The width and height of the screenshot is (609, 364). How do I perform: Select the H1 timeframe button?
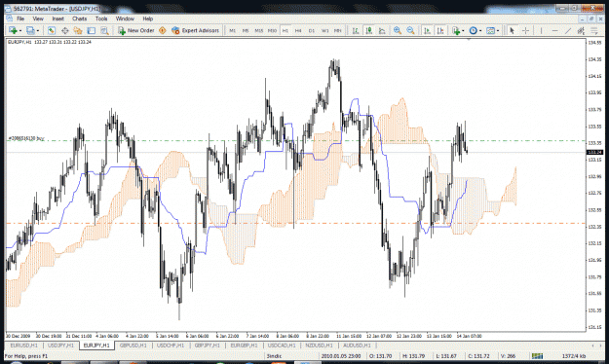click(x=285, y=30)
